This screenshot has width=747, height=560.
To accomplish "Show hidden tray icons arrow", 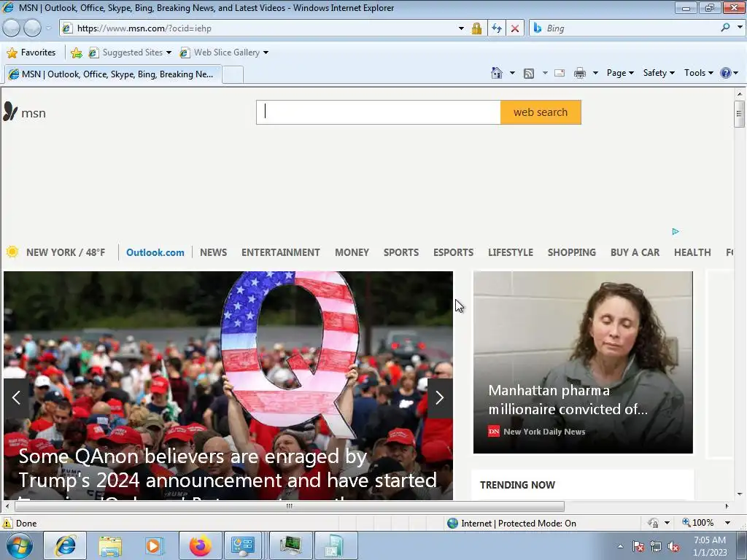I will tap(620, 547).
